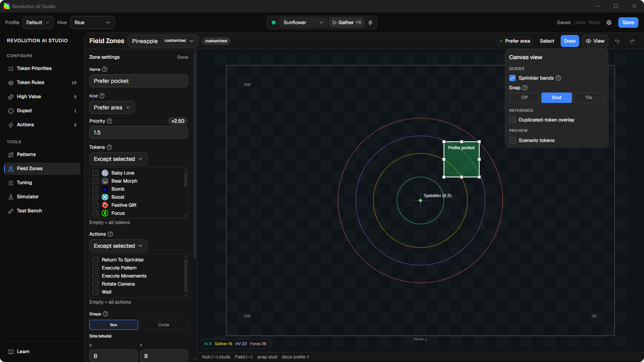644x362 pixels.
Task: Click the help icon next to Tokens
Action: click(x=109, y=147)
